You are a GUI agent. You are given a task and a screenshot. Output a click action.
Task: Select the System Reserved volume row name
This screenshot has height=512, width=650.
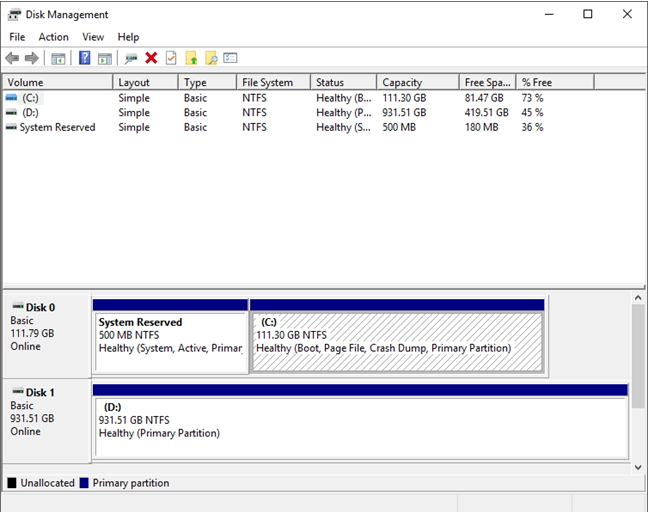coord(58,127)
